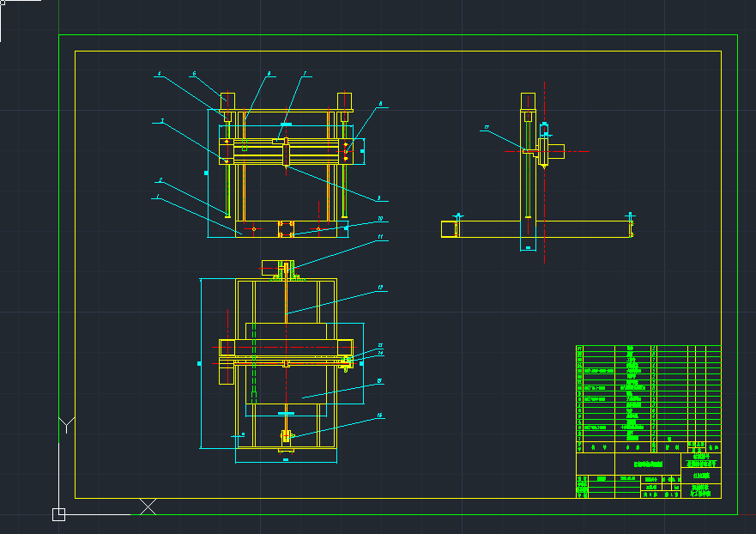Select part balloon number 4 in the front view
Screen dimensions: 756x534
click(160, 75)
